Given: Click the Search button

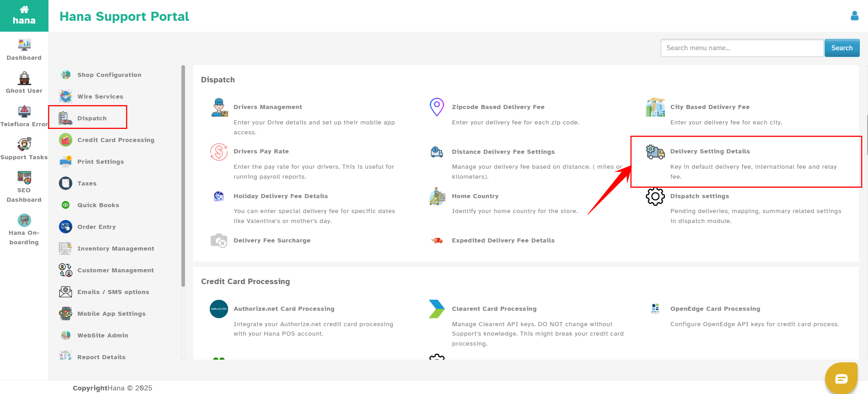Looking at the screenshot, I should click(842, 48).
